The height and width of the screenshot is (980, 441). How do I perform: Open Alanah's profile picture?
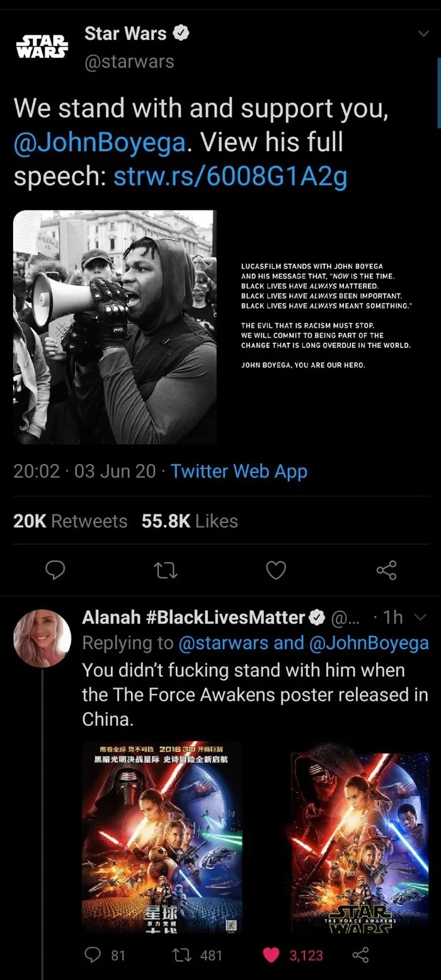(42, 638)
